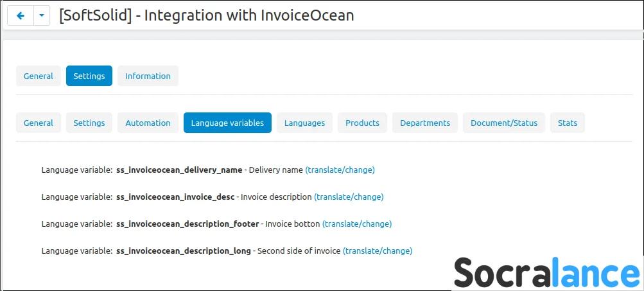This screenshot has width=644, height=291.
Task: Open the Languages sub-tab
Action: pyautogui.click(x=305, y=123)
